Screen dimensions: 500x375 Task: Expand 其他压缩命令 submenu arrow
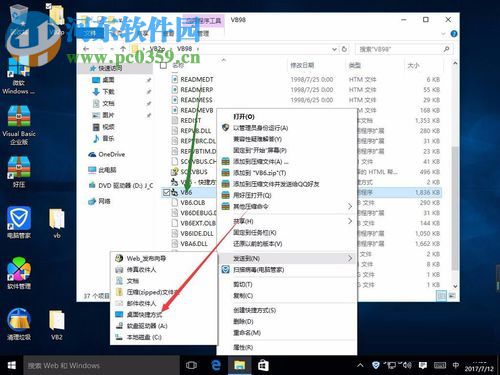350,206
